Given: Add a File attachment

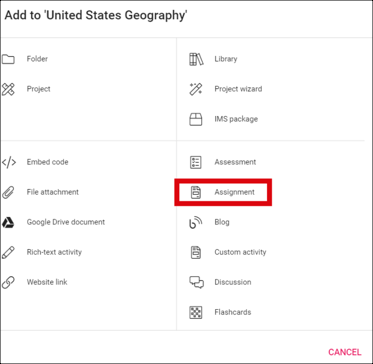Looking at the screenshot, I should point(53,192).
